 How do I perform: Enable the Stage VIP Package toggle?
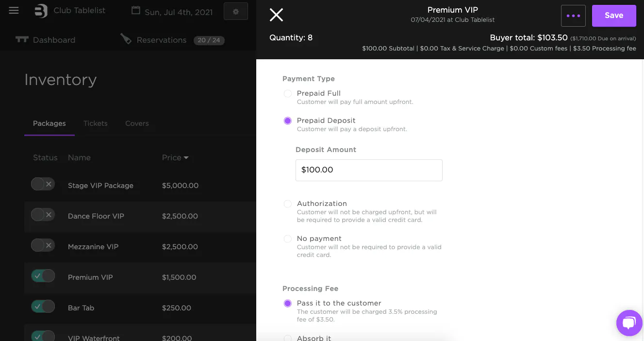(43, 184)
